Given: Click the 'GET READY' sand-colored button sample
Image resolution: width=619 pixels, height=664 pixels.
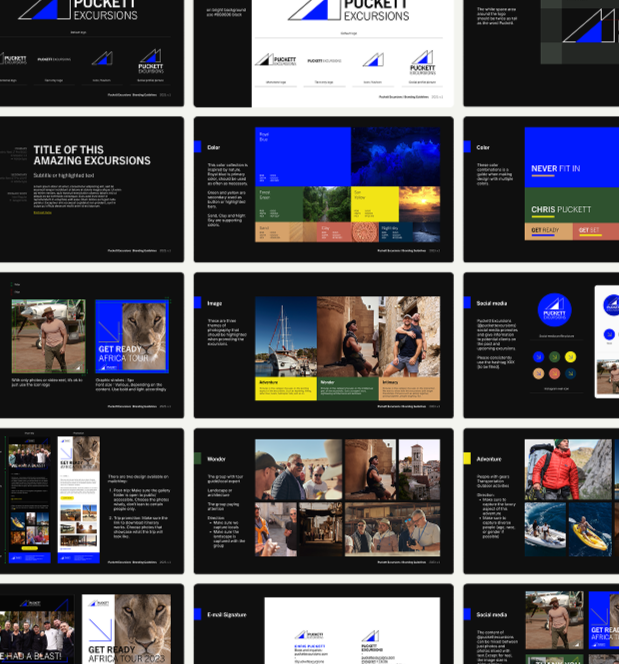Looking at the screenshot, I should pyautogui.click(x=549, y=231).
